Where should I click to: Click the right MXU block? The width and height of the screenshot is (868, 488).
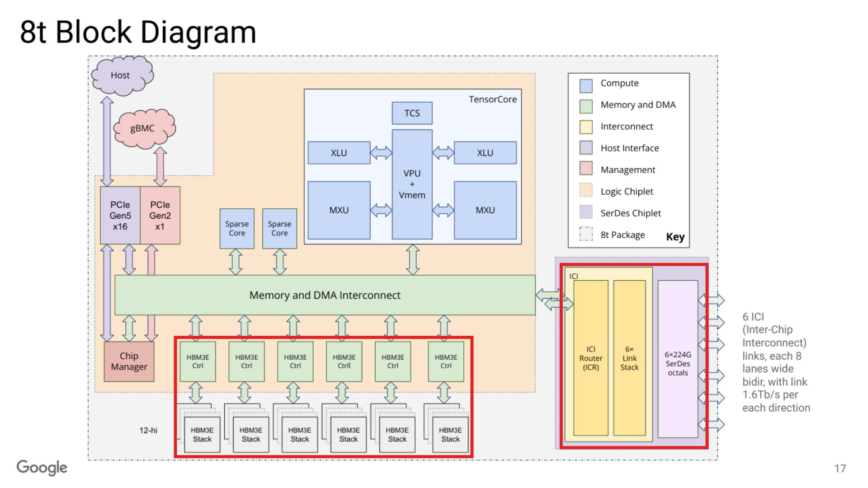pyautogui.click(x=485, y=210)
